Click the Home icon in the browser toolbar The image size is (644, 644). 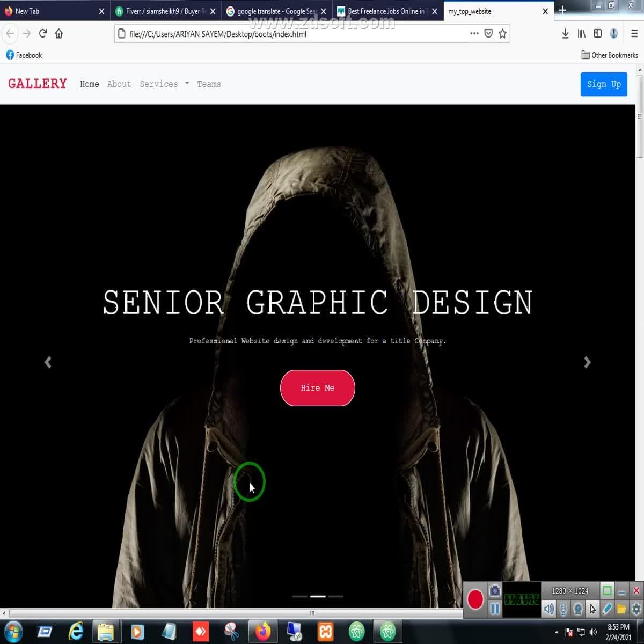point(59,33)
